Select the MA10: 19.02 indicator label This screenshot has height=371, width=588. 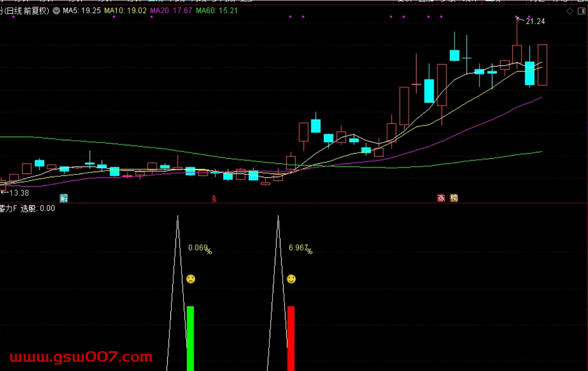point(126,11)
